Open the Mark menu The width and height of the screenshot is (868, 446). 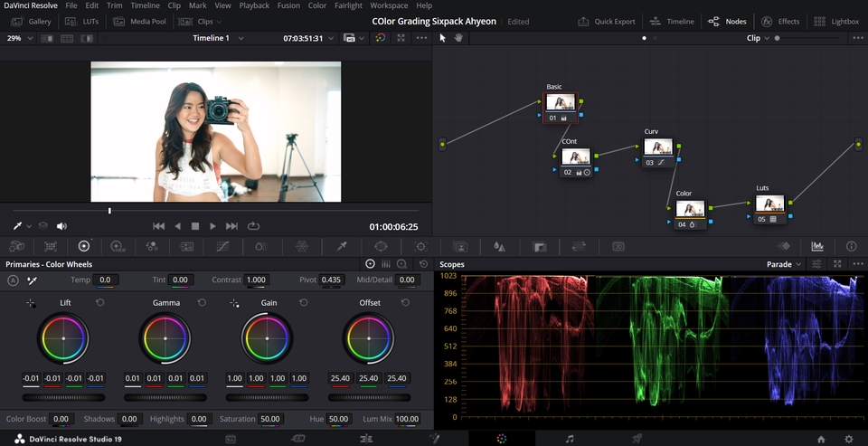198,5
